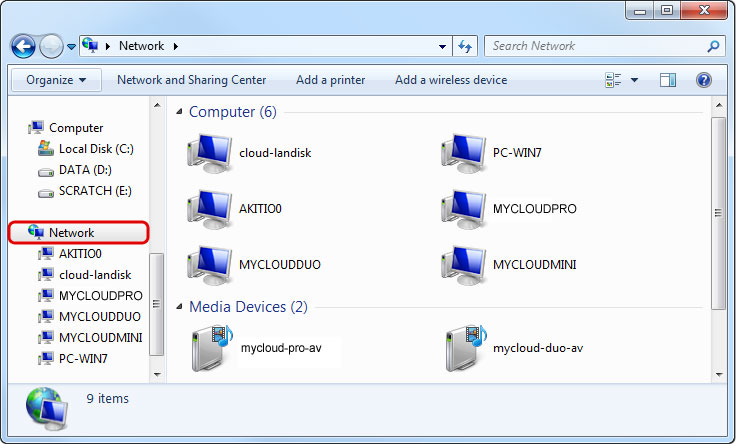Click the Search Network input field
This screenshot has width=736, height=444.
tap(595, 46)
